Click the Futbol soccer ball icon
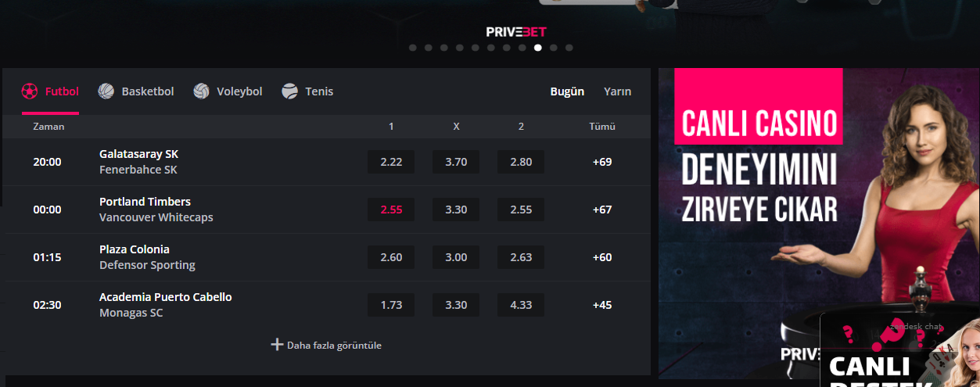980x387 pixels. point(29,91)
